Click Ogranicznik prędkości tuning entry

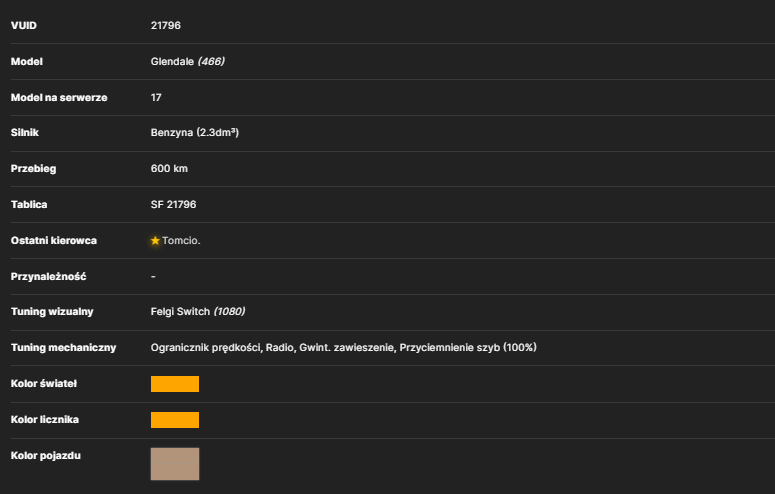[206, 348]
